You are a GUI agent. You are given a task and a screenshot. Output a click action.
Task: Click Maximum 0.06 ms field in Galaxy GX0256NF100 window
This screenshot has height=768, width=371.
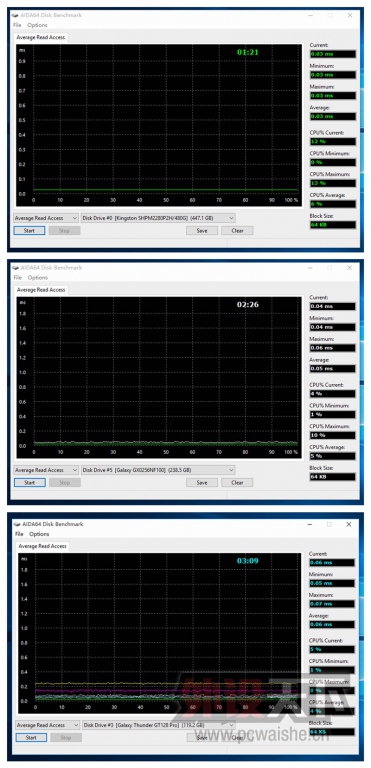coord(333,348)
